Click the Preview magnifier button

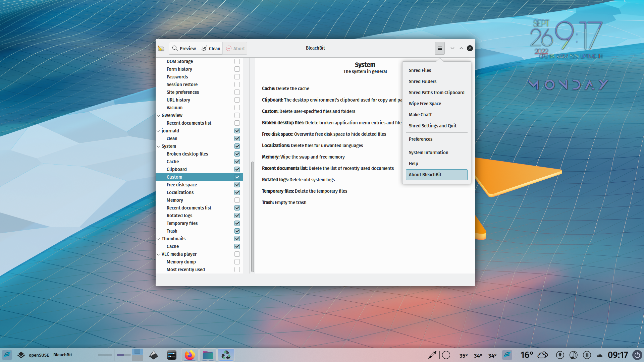click(x=183, y=48)
